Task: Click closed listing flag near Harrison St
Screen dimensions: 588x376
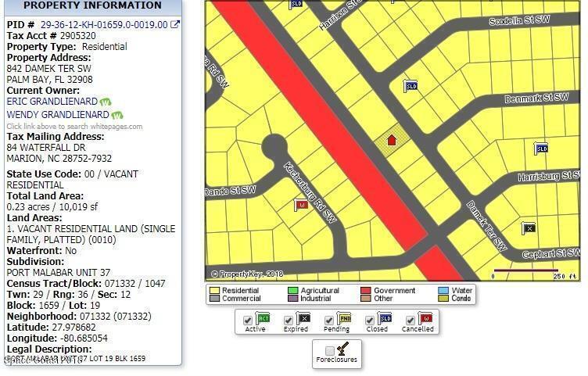Action: [x=296, y=4]
